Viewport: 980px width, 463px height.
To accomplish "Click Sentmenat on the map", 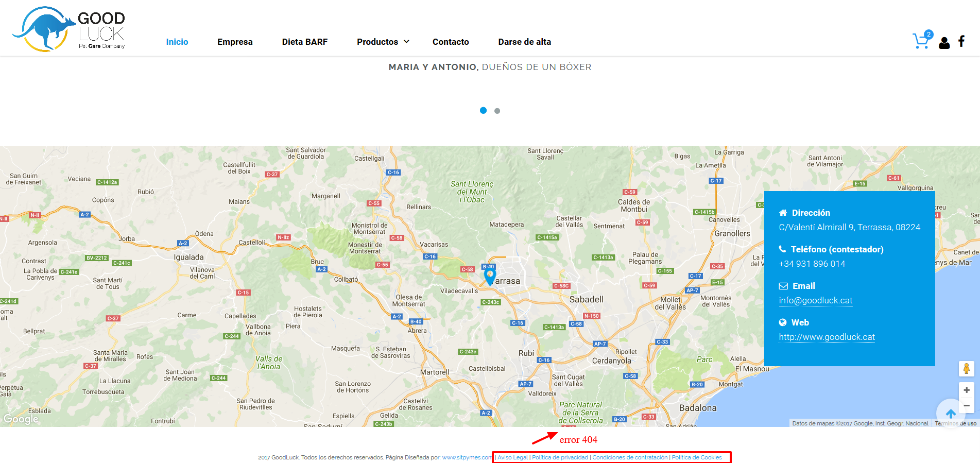I will coord(609,226).
